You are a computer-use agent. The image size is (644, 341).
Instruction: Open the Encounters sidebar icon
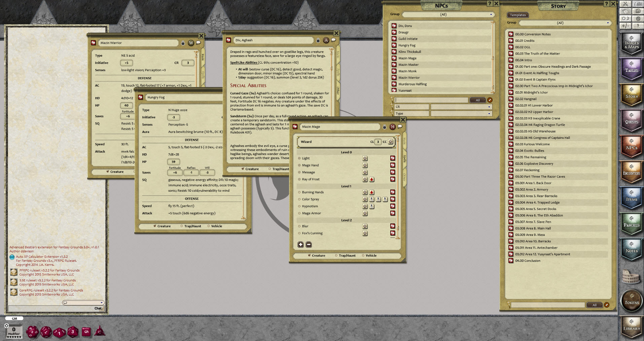[x=631, y=173]
